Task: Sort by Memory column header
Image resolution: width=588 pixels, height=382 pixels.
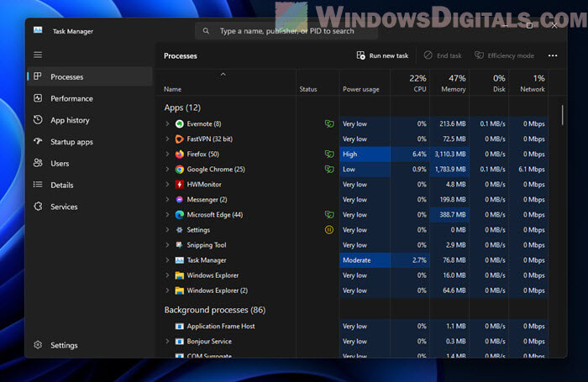Action: click(x=449, y=82)
